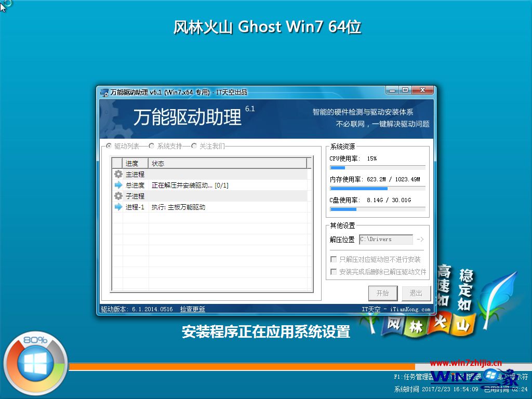The width and height of the screenshot is (532, 399).
Task: Click the orange installation progress bar
Action: (x=242, y=367)
